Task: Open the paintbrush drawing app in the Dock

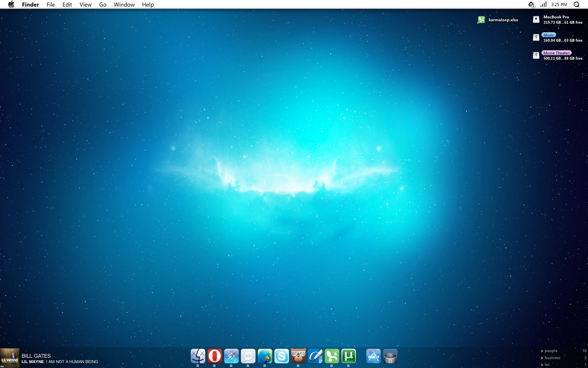Action: (x=315, y=356)
